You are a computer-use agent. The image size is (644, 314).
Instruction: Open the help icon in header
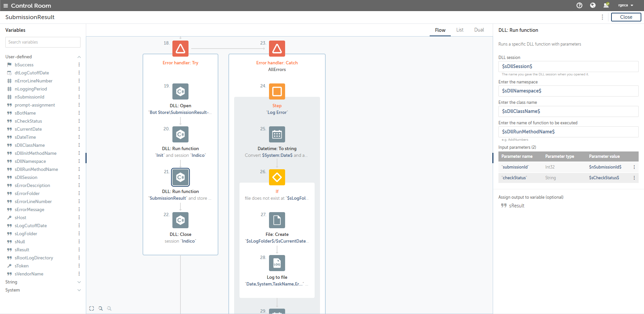579,5
